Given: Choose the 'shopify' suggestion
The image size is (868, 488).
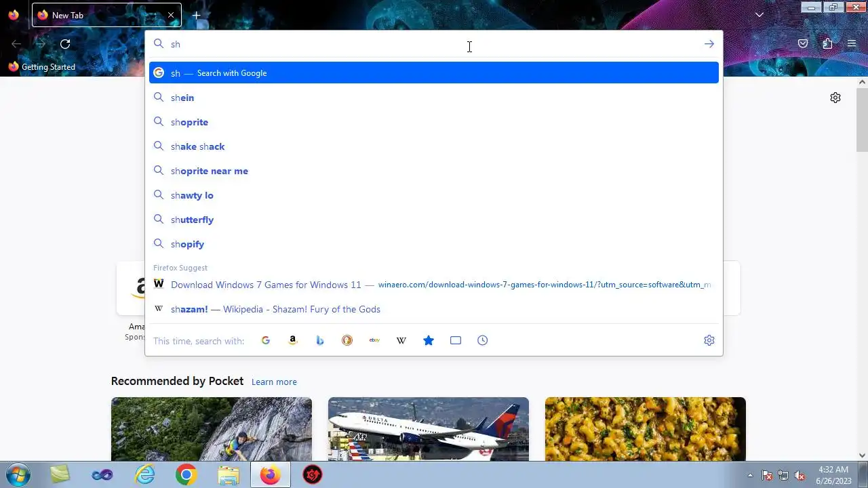Looking at the screenshot, I should [434, 244].
